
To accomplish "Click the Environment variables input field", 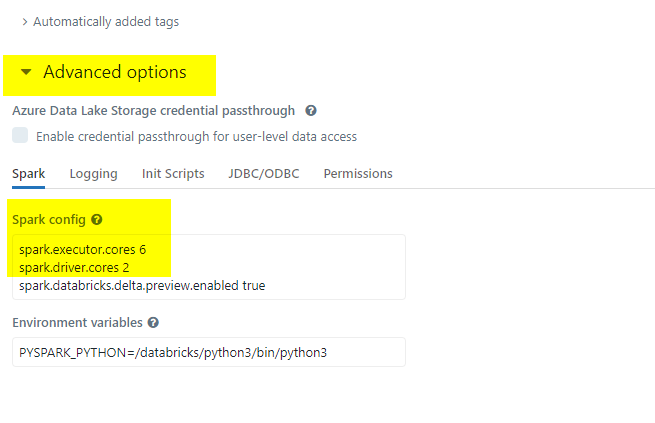I will click(x=209, y=352).
